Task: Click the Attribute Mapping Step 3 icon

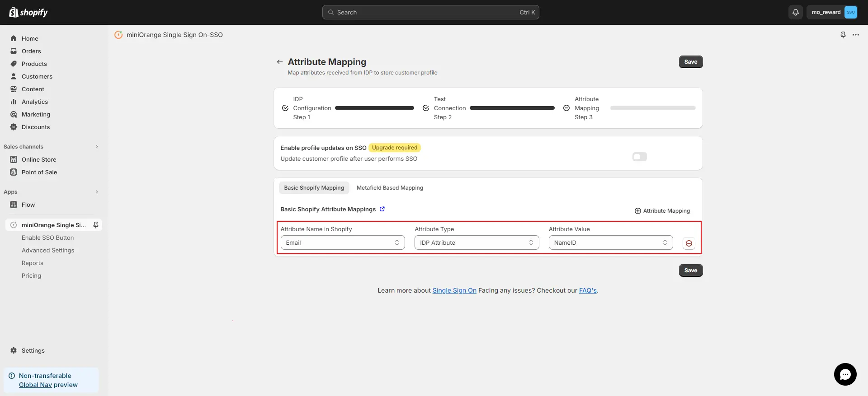Action: [x=566, y=108]
